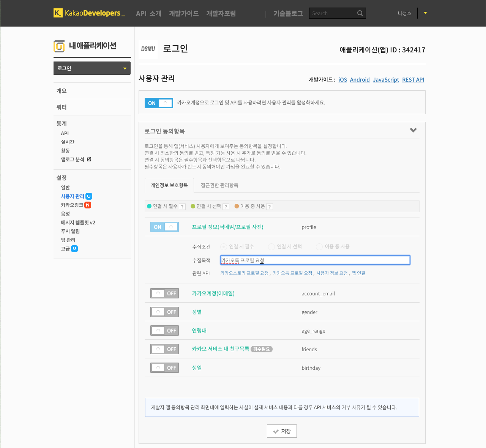Select the 이용 중 사용 radio button
The width and height of the screenshot is (486, 448).
[319, 247]
